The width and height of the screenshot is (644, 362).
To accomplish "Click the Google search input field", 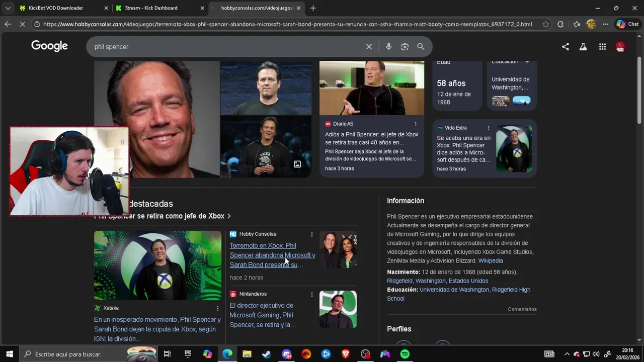I will tap(226, 47).
